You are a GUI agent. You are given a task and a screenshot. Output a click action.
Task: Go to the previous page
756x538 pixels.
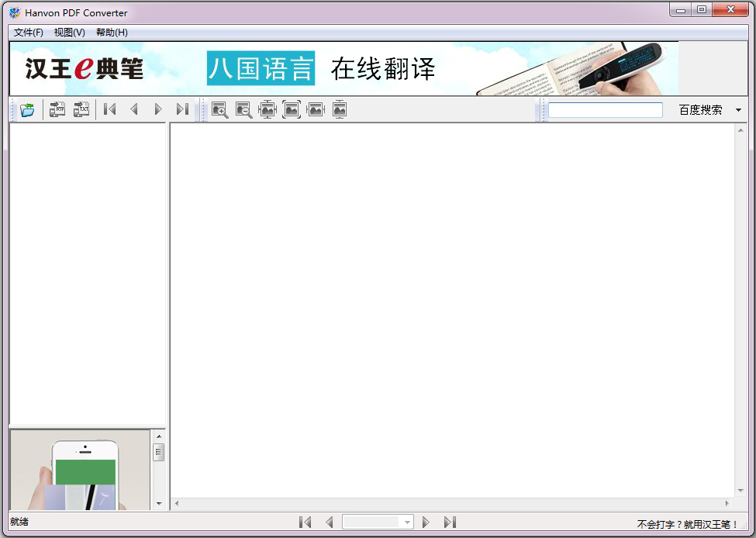[x=133, y=109]
